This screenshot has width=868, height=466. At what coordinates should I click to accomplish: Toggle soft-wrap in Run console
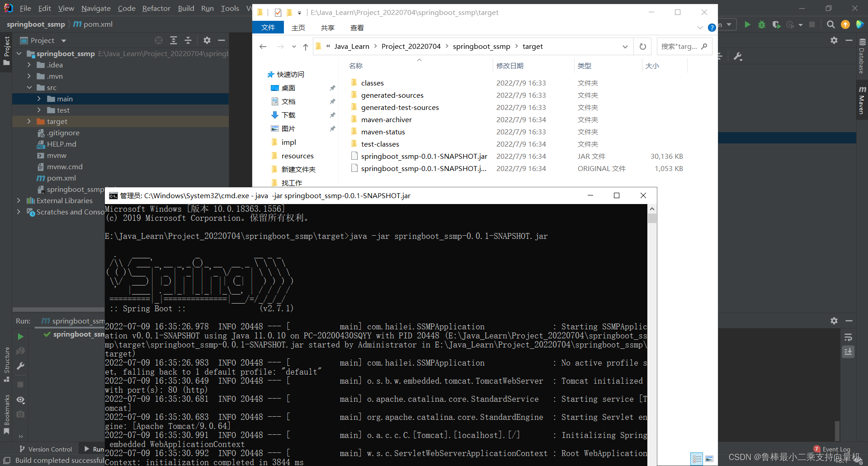point(848,338)
